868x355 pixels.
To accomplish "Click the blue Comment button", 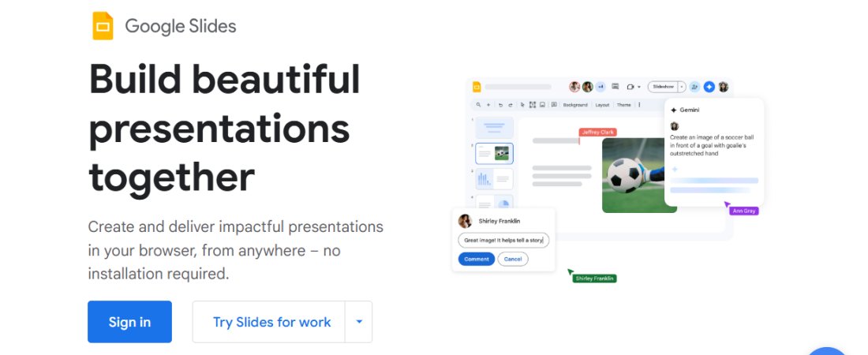I will click(x=477, y=260).
